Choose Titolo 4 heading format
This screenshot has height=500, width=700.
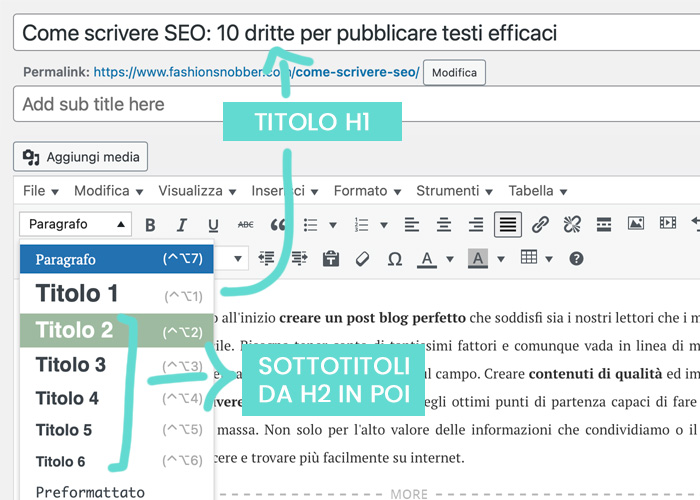(x=117, y=398)
